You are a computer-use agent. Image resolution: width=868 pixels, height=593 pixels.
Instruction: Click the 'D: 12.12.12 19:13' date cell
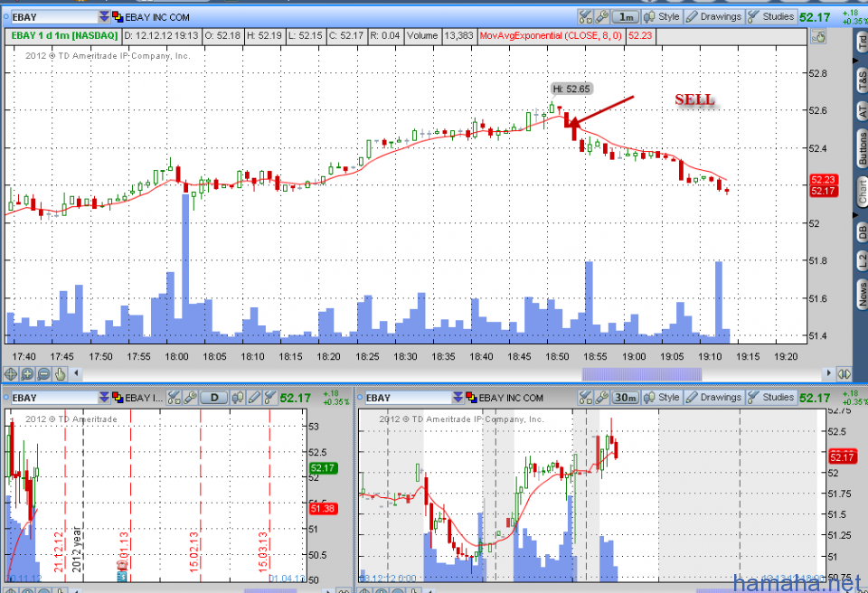coord(161,36)
